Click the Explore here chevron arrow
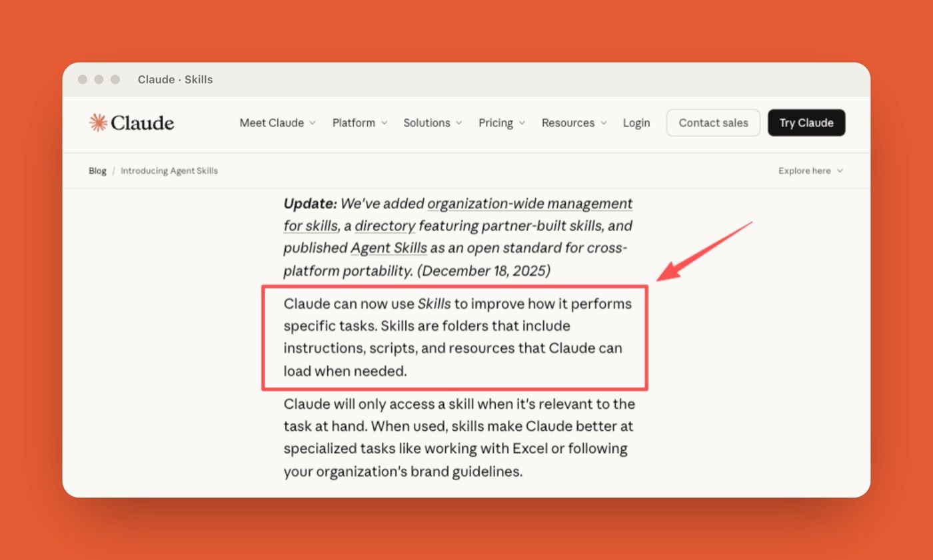This screenshot has width=933, height=560. point(840,171)
